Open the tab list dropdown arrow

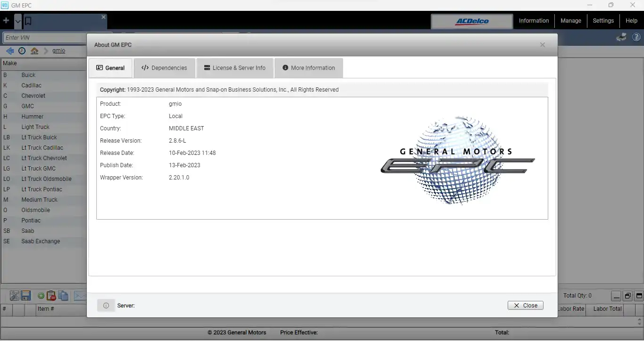point(18,21)
